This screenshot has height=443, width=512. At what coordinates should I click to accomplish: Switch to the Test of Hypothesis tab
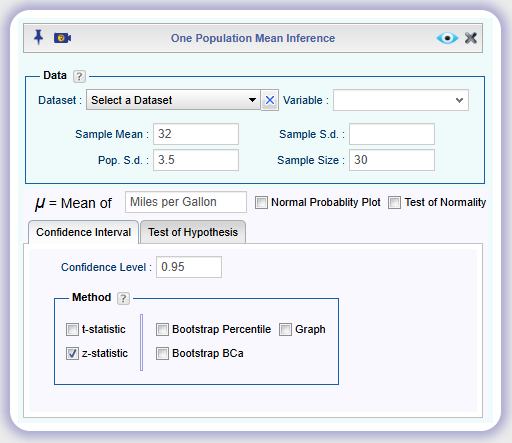(x=193, y=232)
